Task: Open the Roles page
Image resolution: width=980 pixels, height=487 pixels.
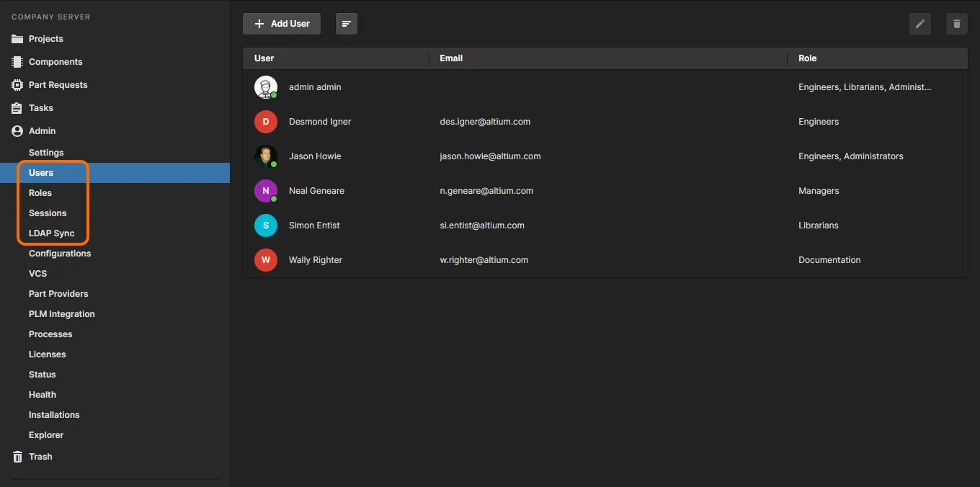Action: pos(40,193)
